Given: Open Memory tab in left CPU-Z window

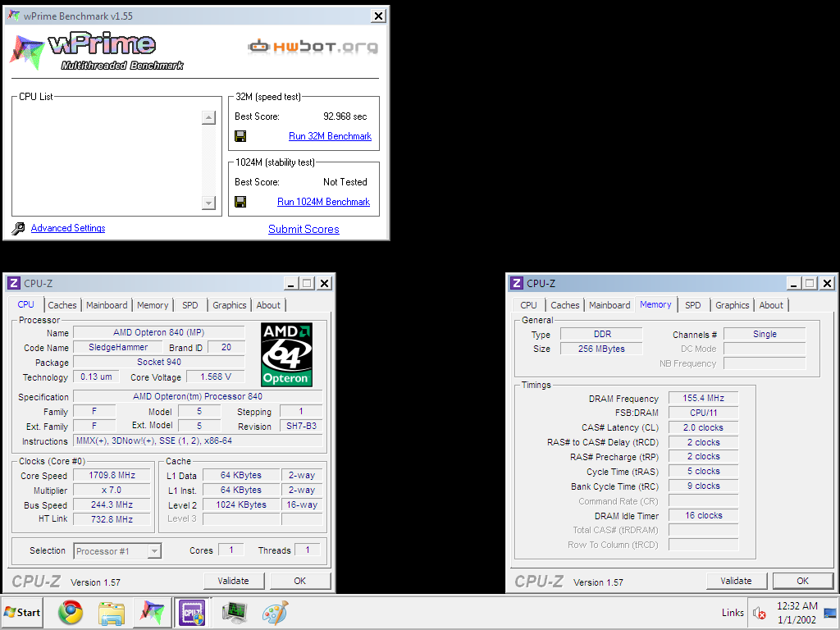Looking at the screenshot, I should tap(153, 305).
